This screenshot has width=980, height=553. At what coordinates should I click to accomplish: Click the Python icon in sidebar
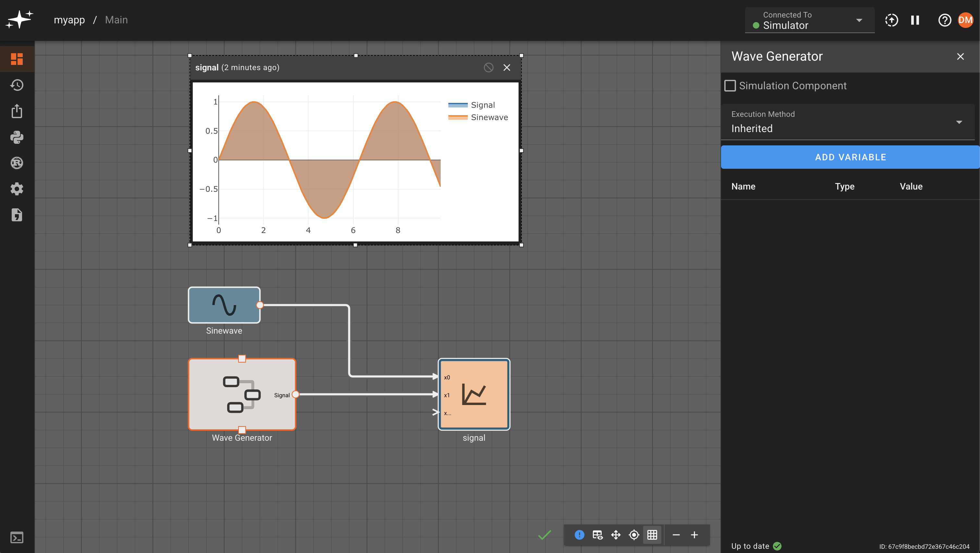17,137
